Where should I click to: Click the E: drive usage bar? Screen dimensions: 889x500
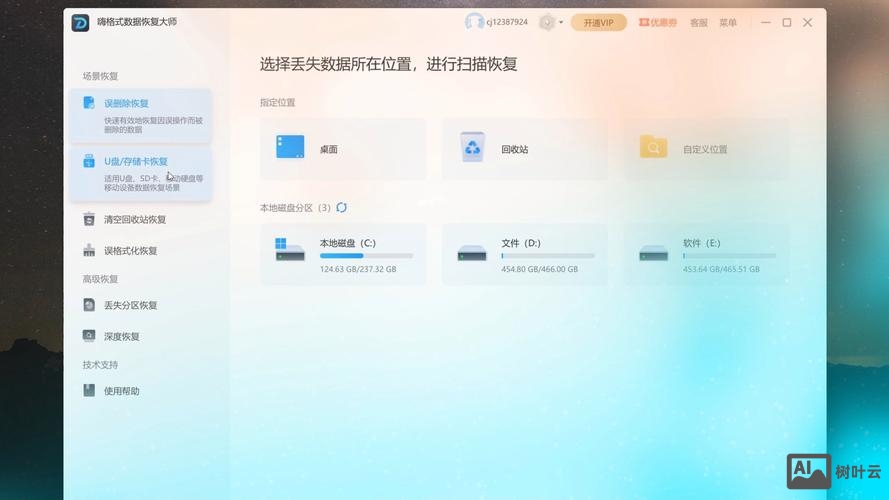click(730, 256)
